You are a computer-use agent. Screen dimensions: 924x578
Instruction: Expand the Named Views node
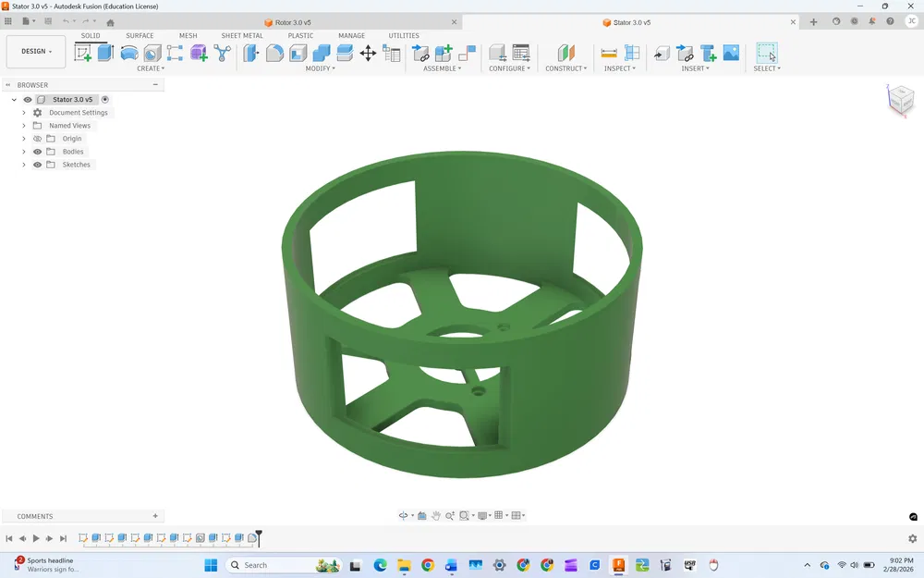point(24,126)
